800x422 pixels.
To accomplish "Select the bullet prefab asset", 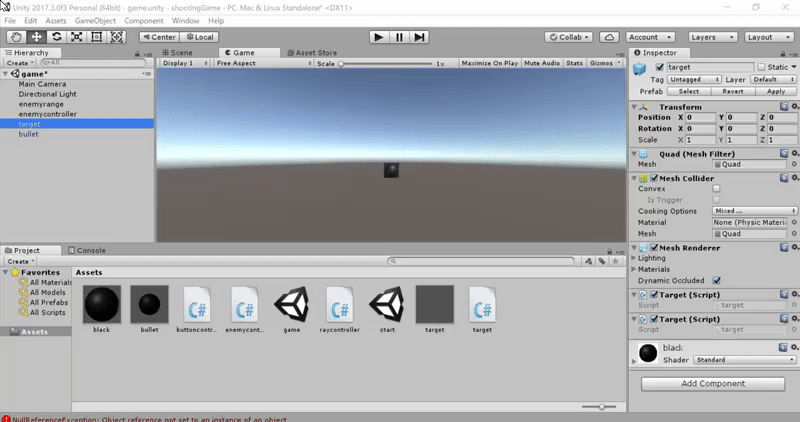I will pos(149,304).
